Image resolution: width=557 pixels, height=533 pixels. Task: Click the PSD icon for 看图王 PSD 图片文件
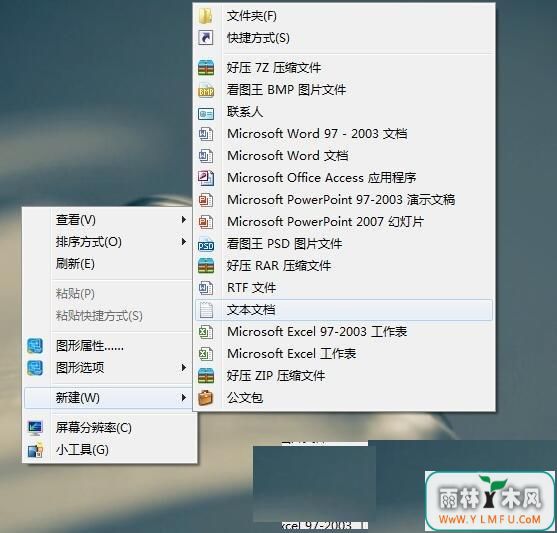point(206,244)
